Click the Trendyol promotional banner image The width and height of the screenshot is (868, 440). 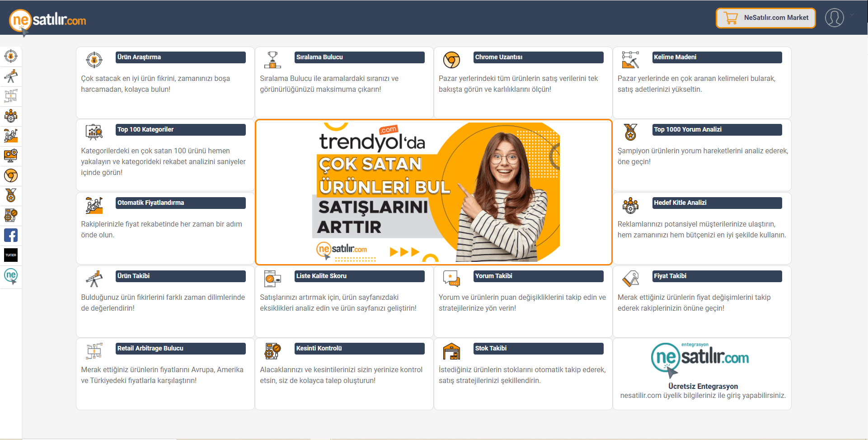(x=433, y=192)
